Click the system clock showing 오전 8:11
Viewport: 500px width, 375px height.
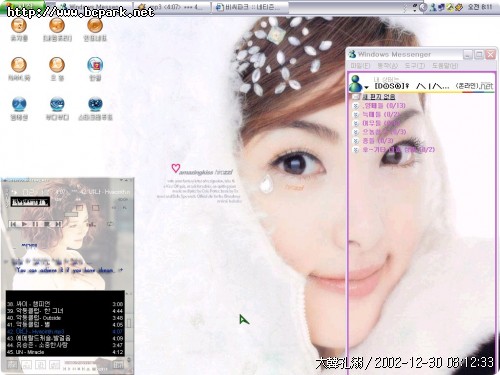[480, 7]
